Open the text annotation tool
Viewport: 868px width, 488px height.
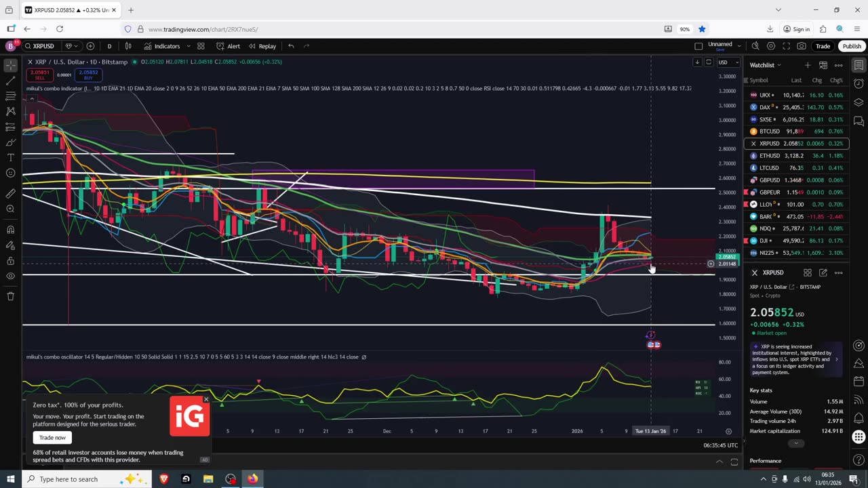[10, 157]
